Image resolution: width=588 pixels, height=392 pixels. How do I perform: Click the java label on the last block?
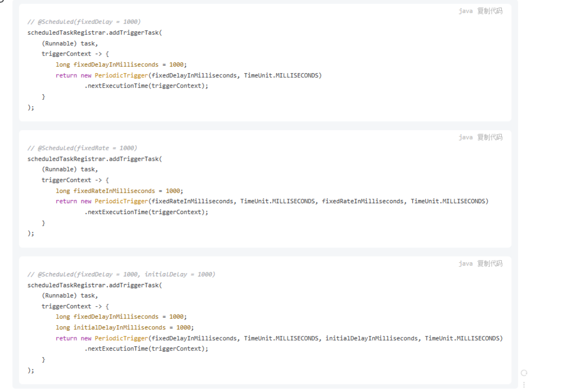pyautogui.click(x=466, y=264)
